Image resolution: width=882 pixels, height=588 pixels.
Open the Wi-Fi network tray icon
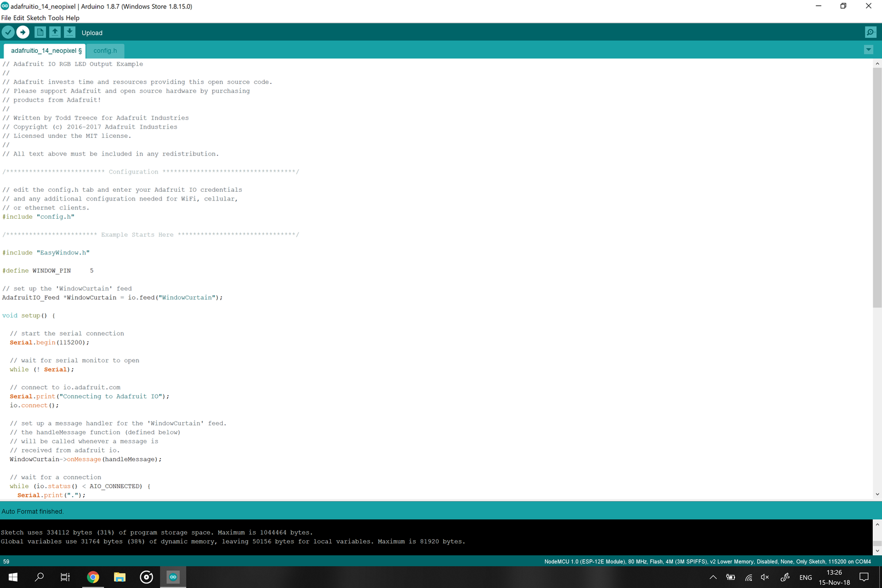click(x=748, y=577)
